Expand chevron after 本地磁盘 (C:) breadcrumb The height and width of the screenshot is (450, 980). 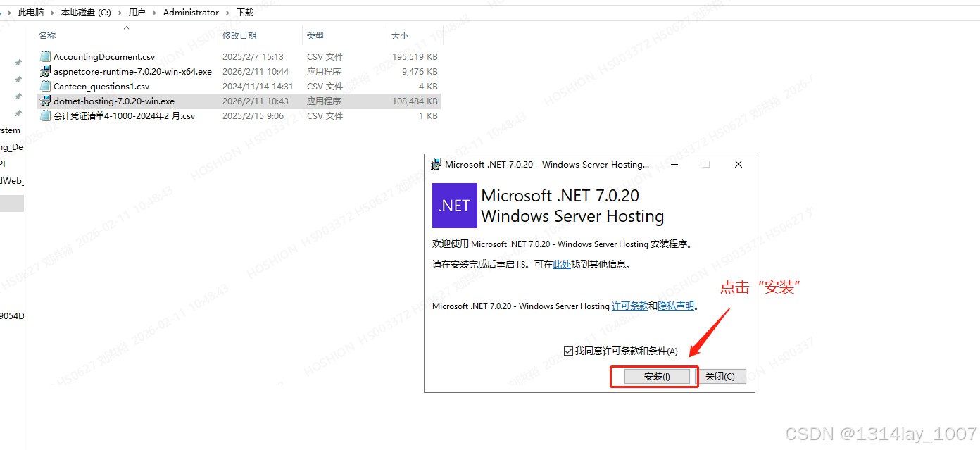[120, 13]
